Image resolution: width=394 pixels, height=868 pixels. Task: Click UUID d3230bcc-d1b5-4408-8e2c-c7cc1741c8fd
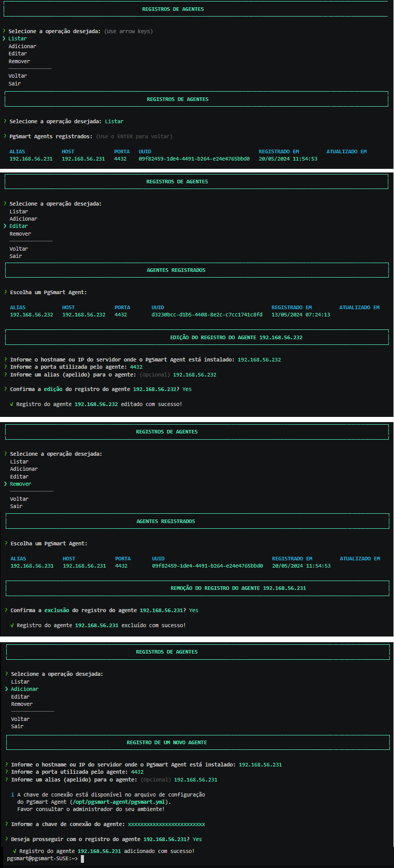[207, 315]
